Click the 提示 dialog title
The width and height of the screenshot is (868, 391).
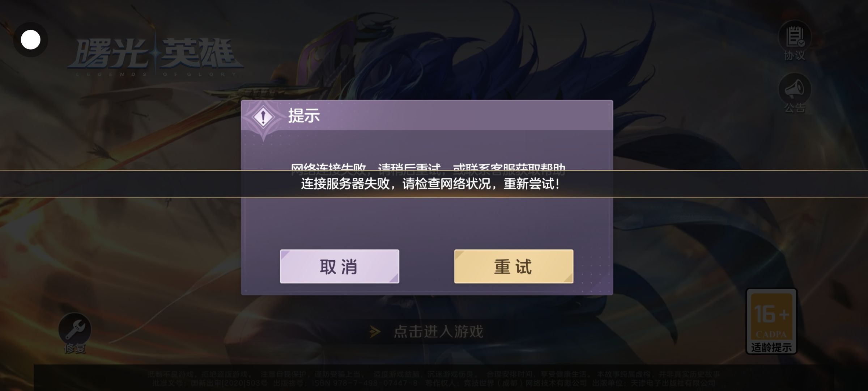point(304,116)
